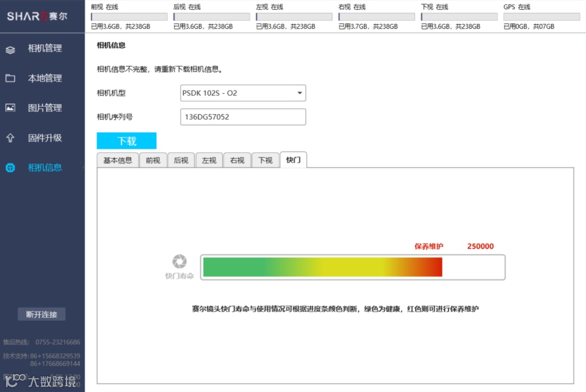This screenshot has width=586, height=392.
Task: Switch to the 右视 tab
Action: [237, 160]
